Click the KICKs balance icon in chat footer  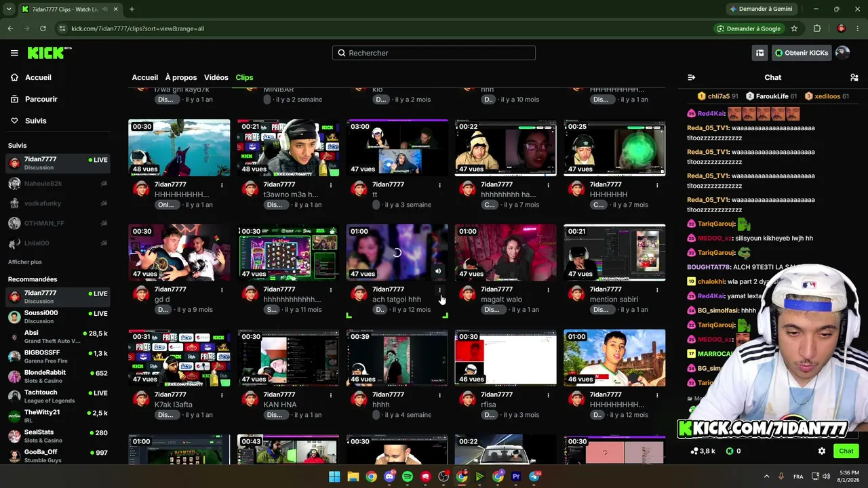[x=730, y=451]
